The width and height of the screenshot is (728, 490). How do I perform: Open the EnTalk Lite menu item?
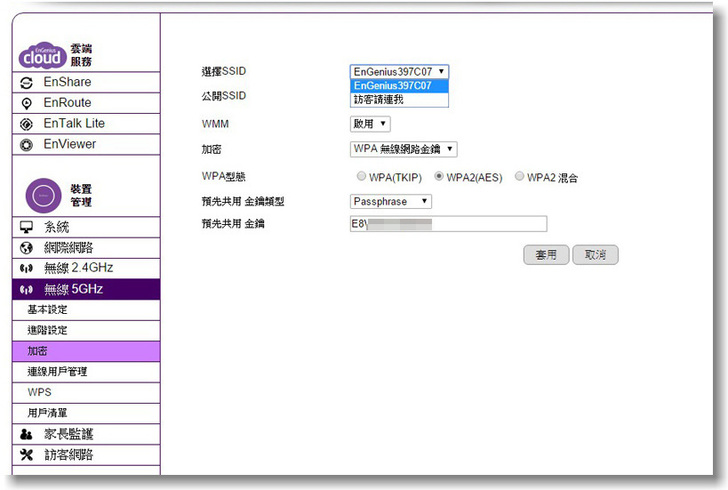pos(86,124)
